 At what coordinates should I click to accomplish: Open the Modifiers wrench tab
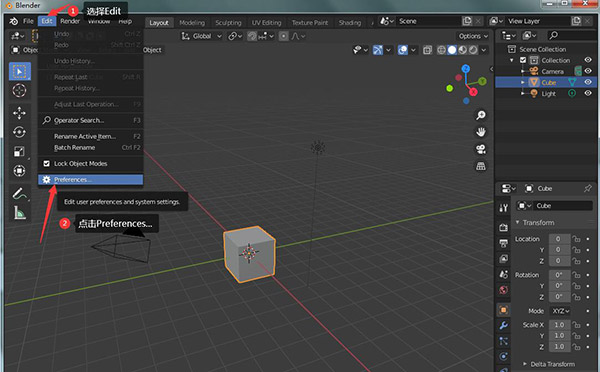point(504,325)
